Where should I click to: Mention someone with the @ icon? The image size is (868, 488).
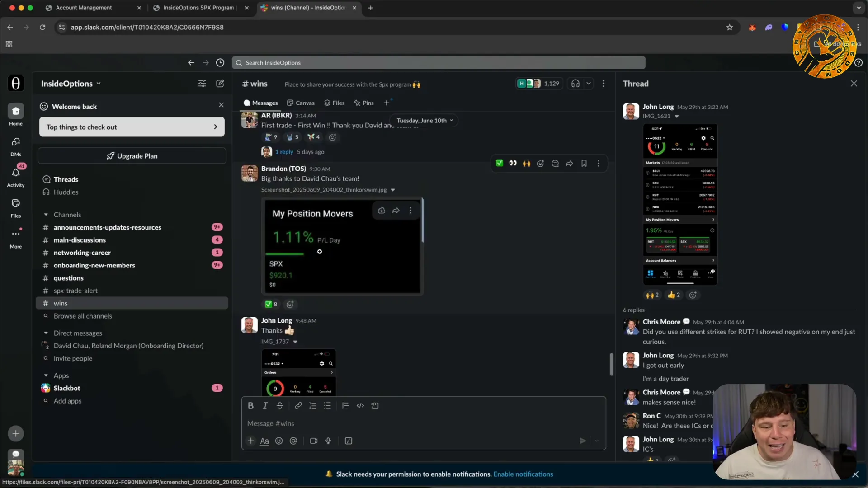[293, 441]
